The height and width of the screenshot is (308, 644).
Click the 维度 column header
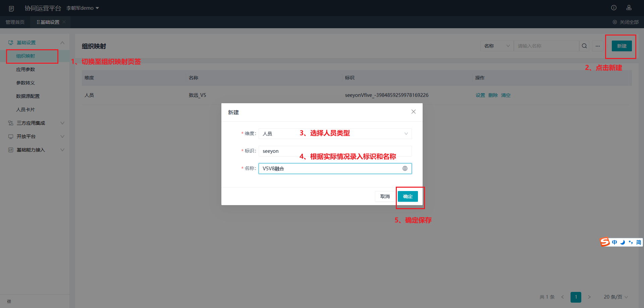pyautogui.click(x=89, y=78)
